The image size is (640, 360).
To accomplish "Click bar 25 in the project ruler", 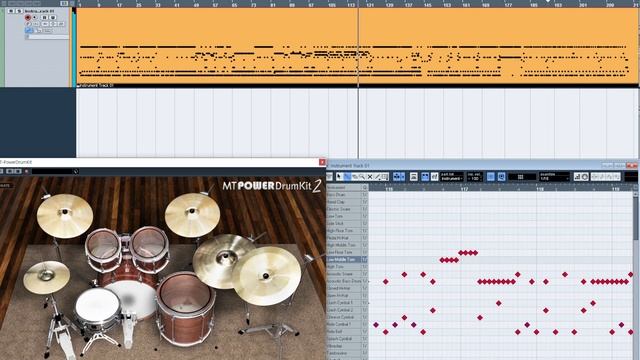I will pos(138,5).
